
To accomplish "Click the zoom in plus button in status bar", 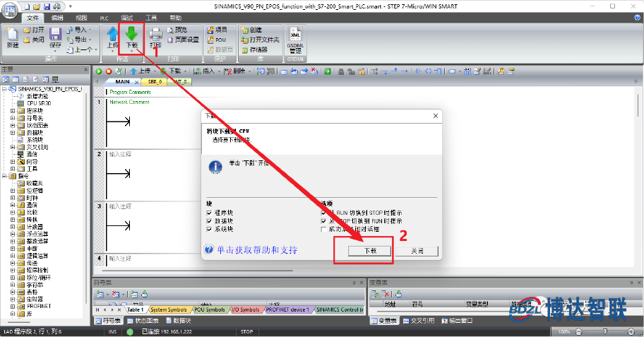I will (631, 331).
